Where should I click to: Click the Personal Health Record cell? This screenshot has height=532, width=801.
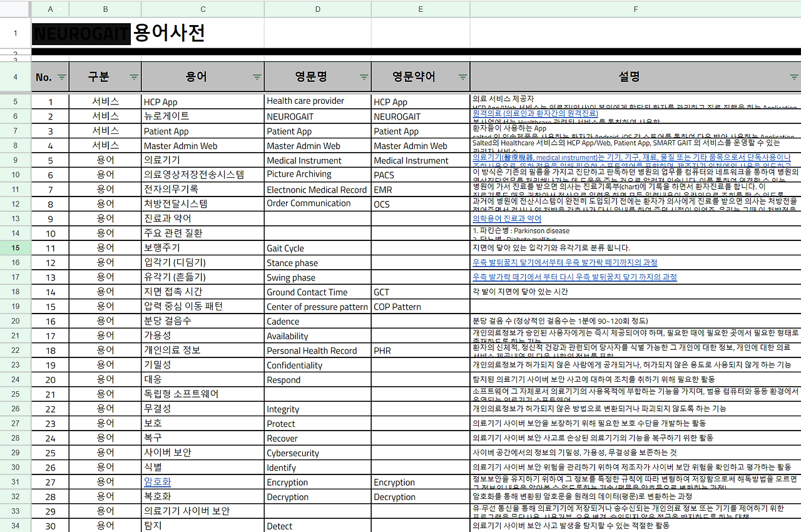pos(318,350)
